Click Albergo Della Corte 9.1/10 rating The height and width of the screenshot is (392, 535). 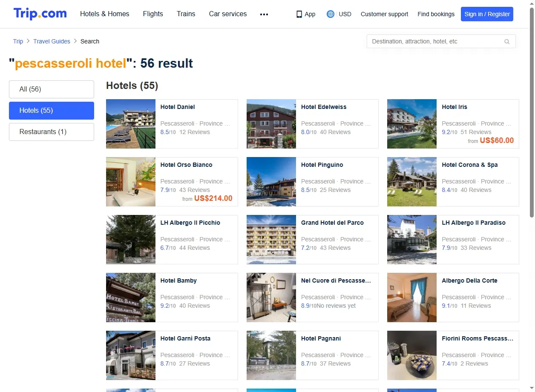(x=449, y=306)
